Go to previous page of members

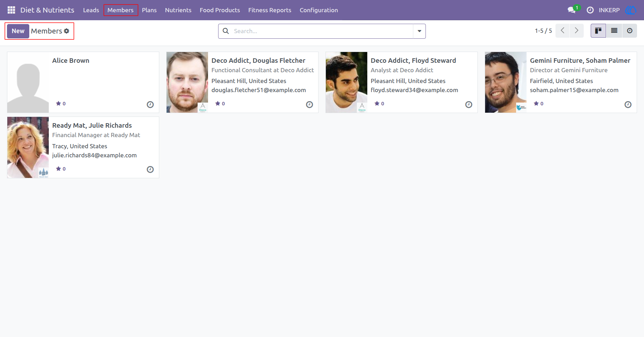click(562, 31)
